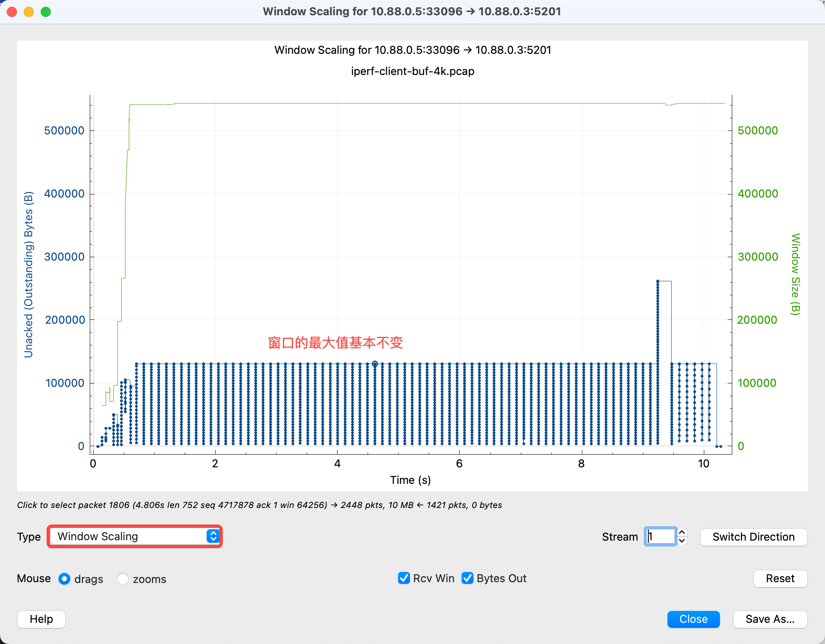Click the blue Close button
Screen dimensions: 825x644
[x=693, y=619]
